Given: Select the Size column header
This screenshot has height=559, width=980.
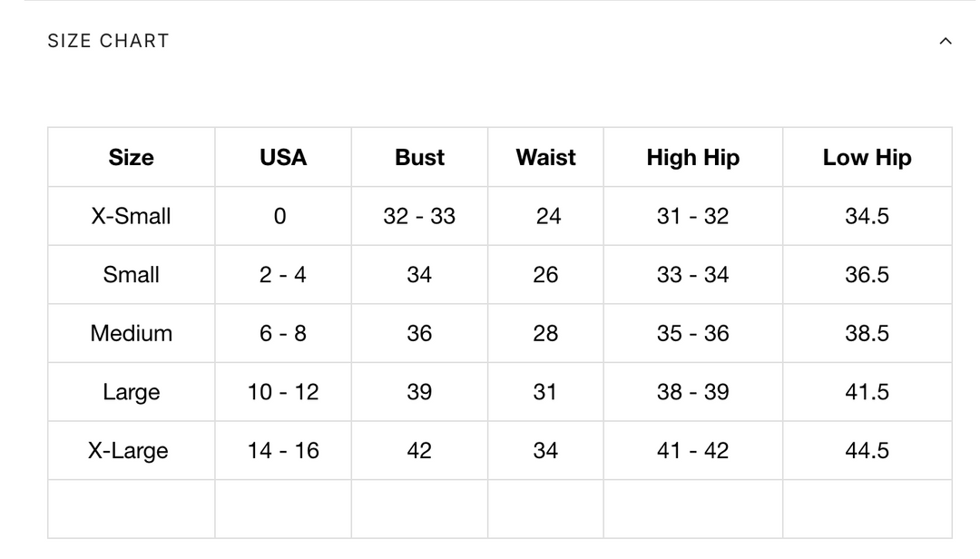Looking at the screenshot, I should (x=132, y=158).
